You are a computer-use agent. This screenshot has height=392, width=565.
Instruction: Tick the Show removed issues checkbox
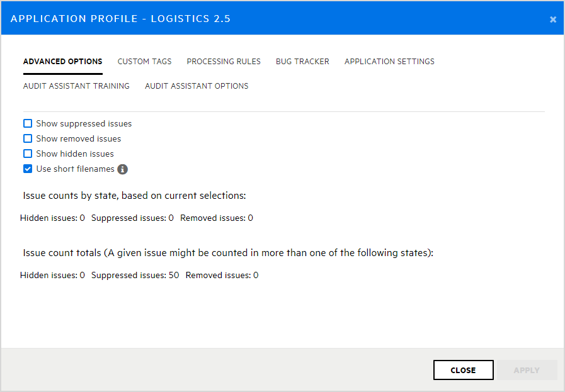coord(28,139)
